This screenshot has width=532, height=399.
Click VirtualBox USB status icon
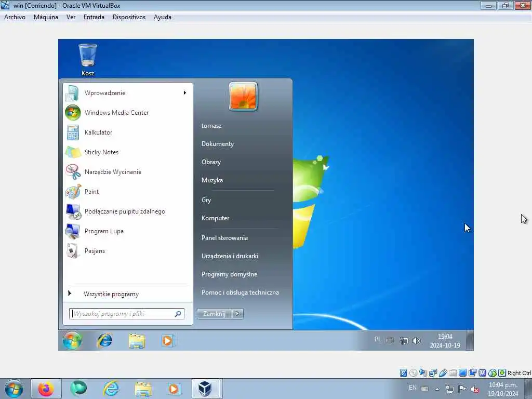(x=443, y=373)
